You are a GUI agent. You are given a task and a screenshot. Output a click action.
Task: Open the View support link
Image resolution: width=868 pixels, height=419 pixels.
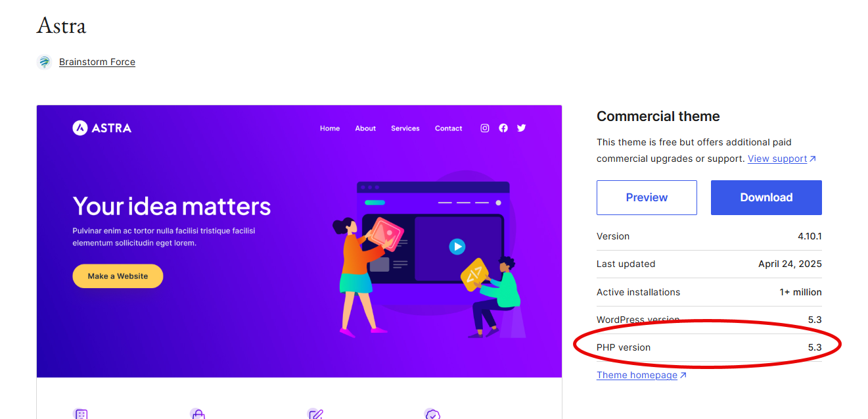pos(777,159)
